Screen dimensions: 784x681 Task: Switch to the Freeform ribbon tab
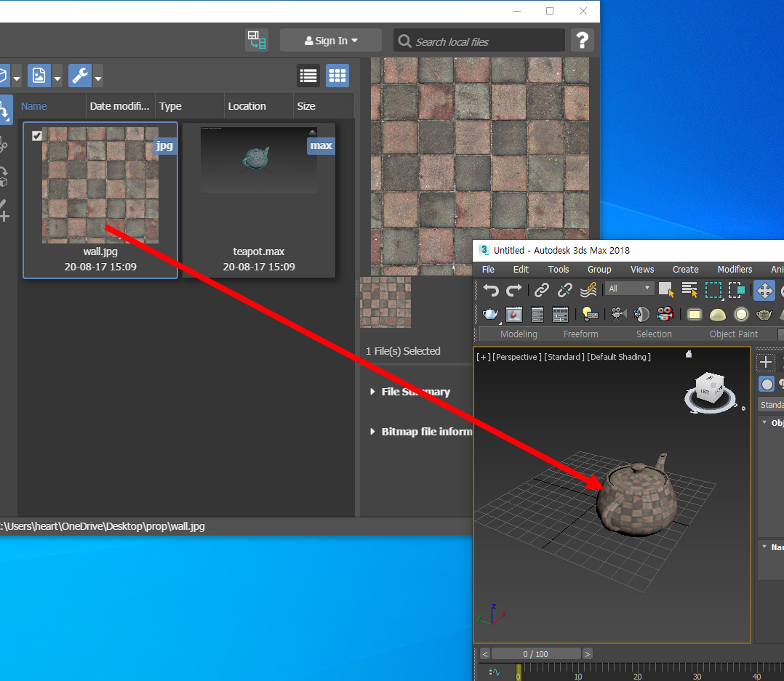580,334
